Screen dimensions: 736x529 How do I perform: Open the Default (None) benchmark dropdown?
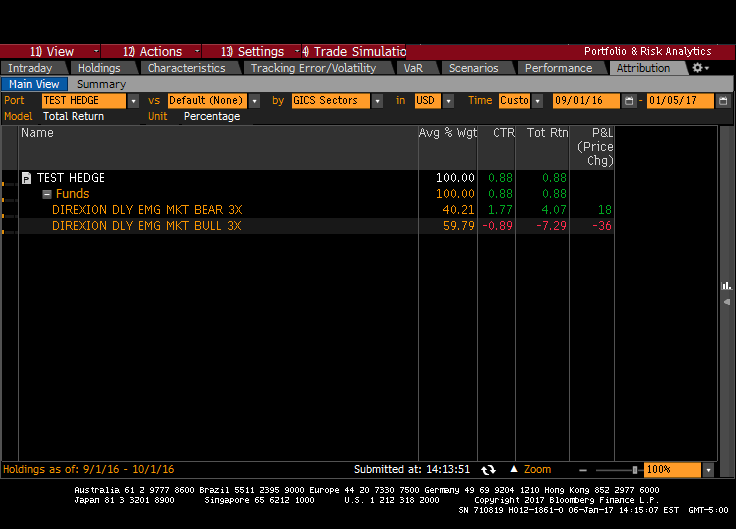(x=254, y=100)
